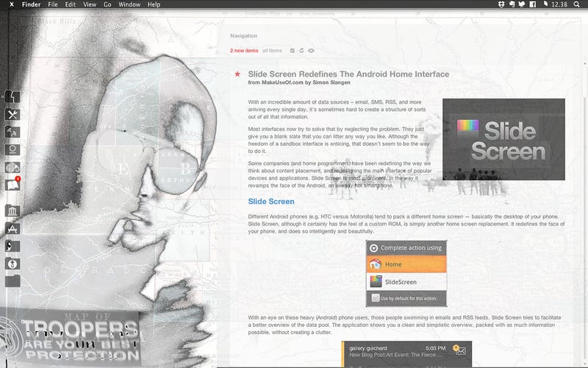Open the library building folder in dock
Viewport: 588px width, 368px height.
coord(12,211)
